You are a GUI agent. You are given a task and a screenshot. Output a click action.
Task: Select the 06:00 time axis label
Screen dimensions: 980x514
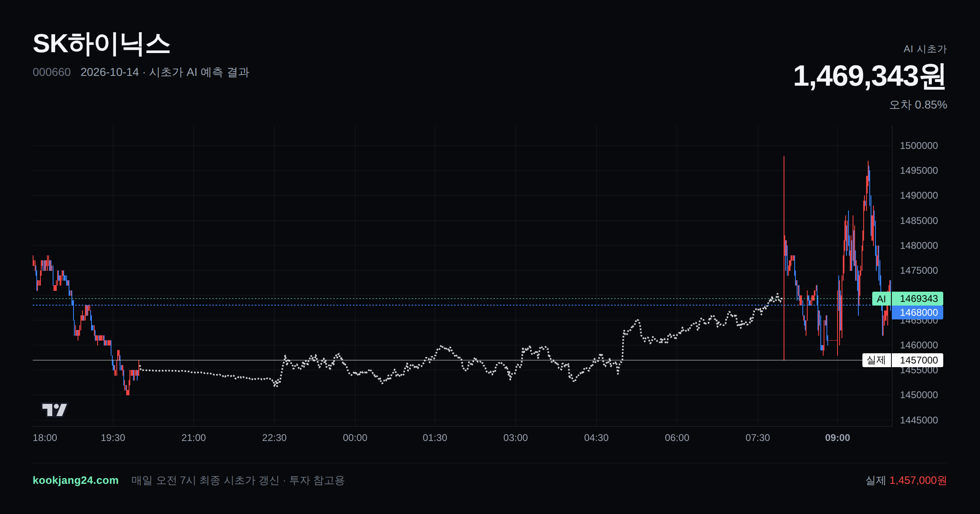677,438
